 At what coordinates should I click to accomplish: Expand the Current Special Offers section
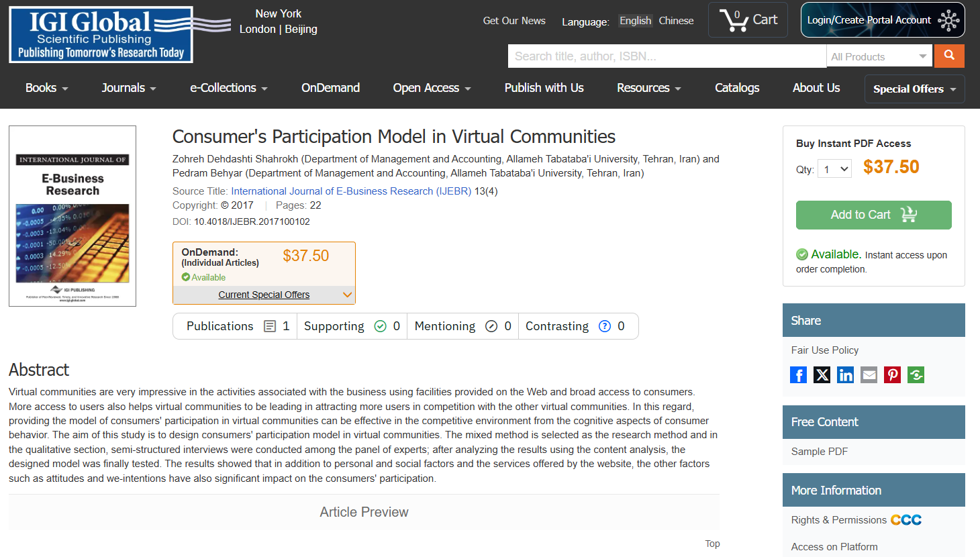(x=264, y=295)
